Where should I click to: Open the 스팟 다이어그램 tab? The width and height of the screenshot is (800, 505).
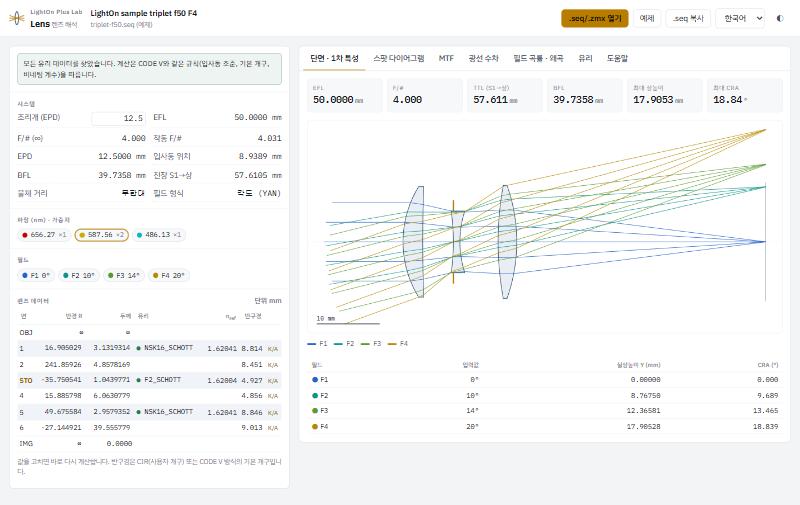398,58
